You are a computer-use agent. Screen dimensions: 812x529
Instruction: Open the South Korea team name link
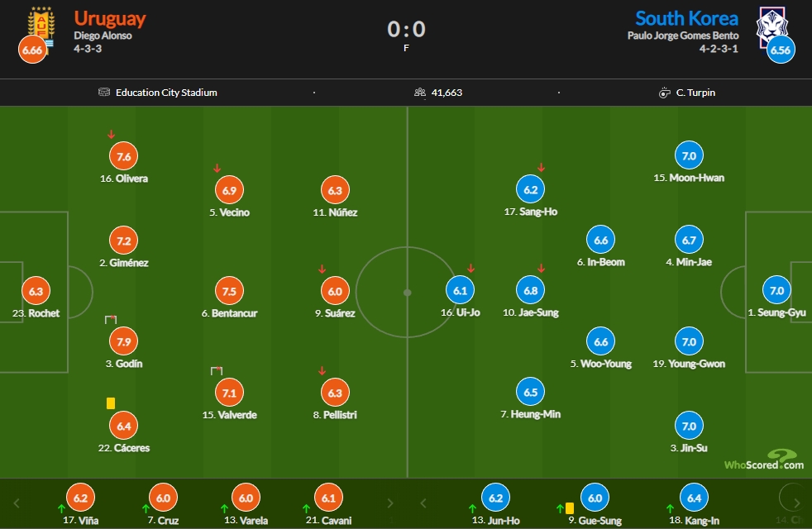click(686, 19)
